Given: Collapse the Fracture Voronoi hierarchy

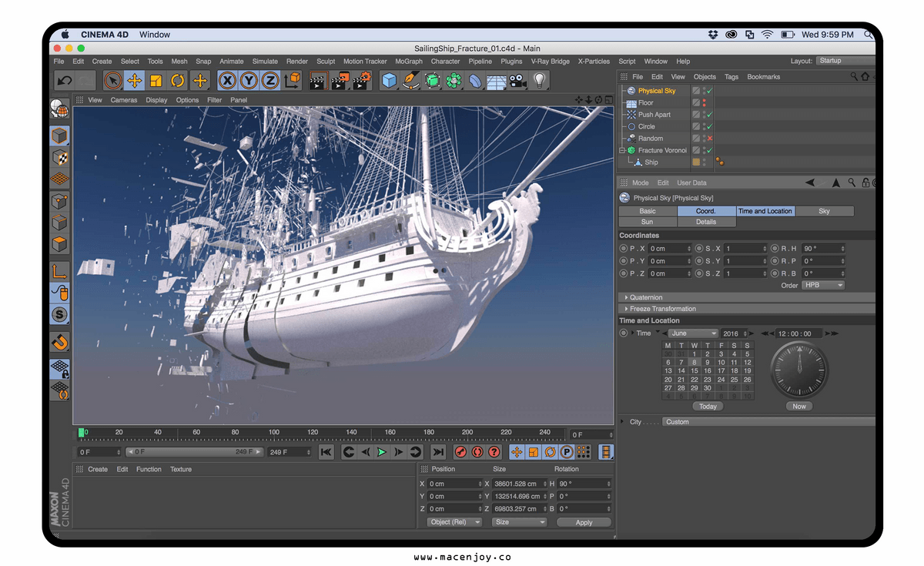Looking at the screenshot, I should [x=622, y=150].
